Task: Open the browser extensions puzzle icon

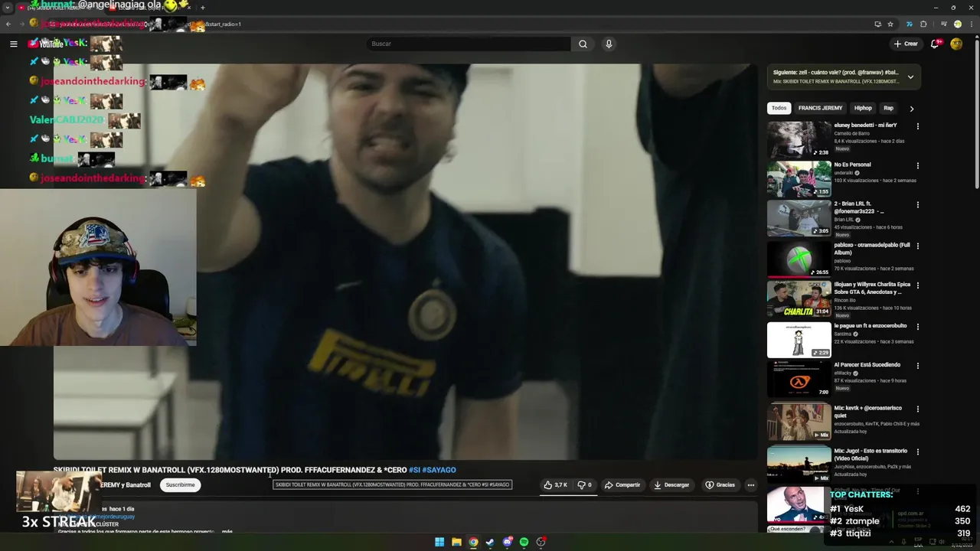Action: [923, 24]
